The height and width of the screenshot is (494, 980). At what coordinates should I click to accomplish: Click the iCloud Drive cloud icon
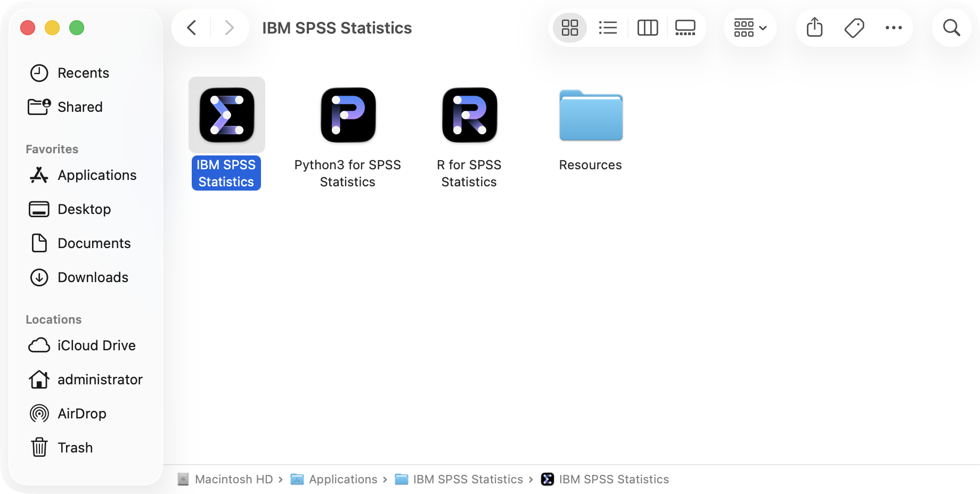click(39, 345)
